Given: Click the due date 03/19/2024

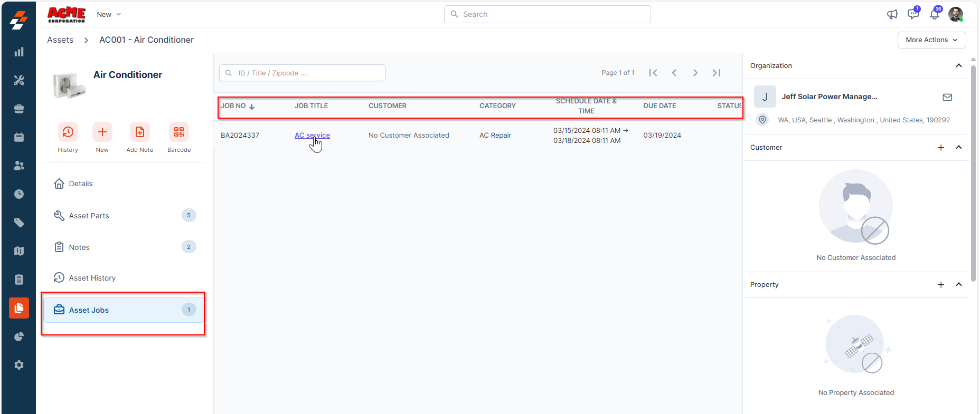Looking at the screenshot, I should click(x=662, y=136).
